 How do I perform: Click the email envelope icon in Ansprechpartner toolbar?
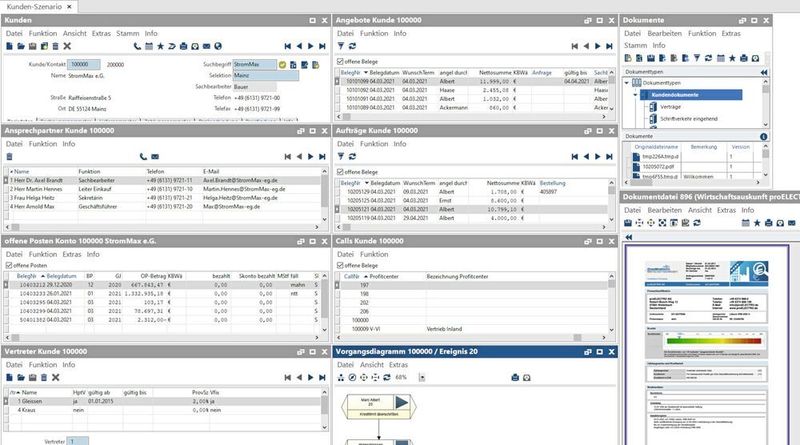156,157
